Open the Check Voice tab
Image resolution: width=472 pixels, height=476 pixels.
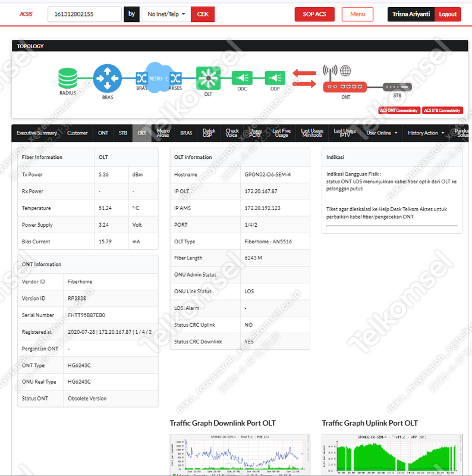pos(232,133)
